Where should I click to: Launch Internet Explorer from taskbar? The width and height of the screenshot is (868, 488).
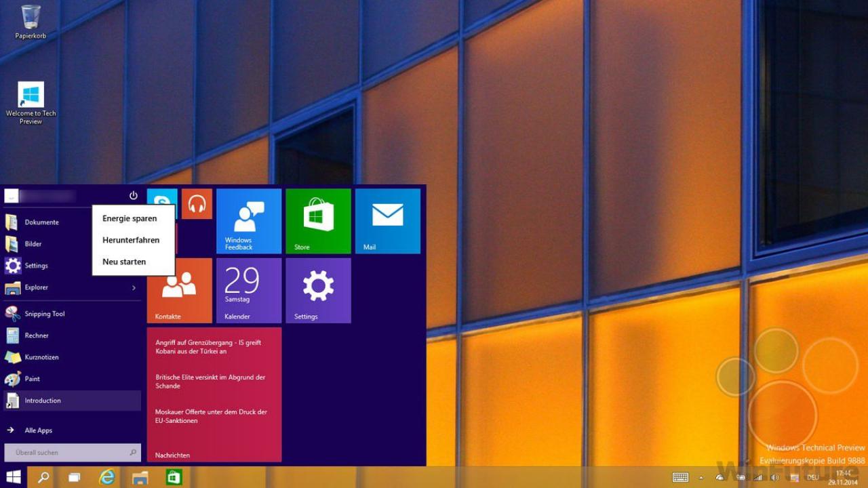(x=107, y=477)
